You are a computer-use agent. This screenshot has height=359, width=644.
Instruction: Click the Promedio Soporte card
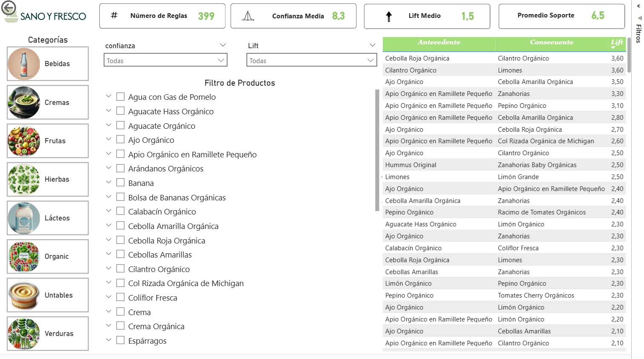pyautogui.click(x=561, y=16)
